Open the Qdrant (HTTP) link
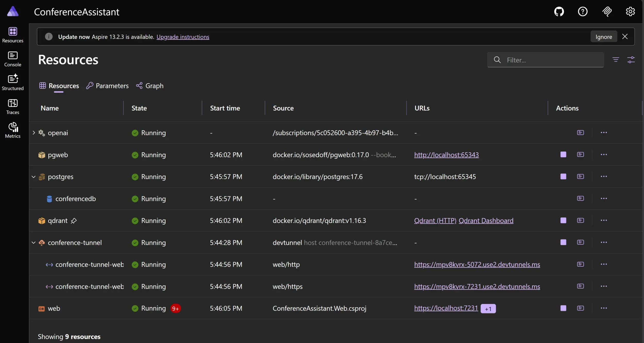This screenshot has height=343, width=644. coord(435,221)
